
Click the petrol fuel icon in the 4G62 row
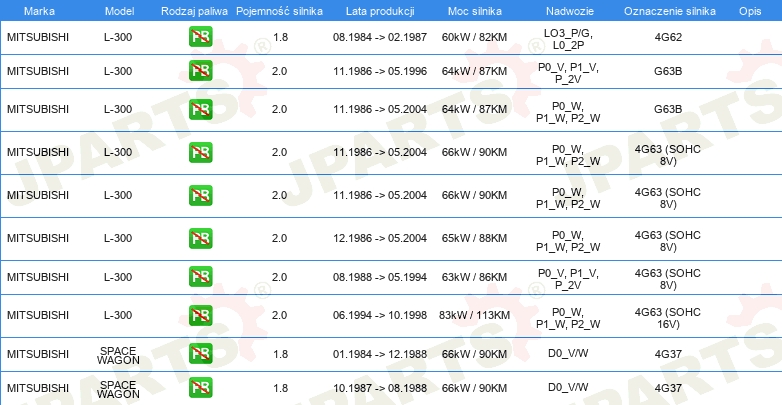coord(200,37)
